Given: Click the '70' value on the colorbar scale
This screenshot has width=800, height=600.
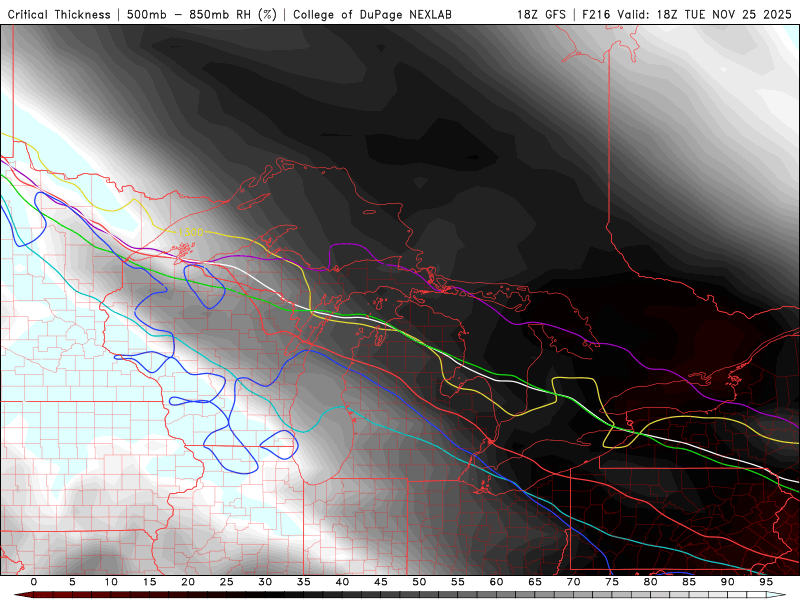Looking at the screenshot, I should tap(573, 582).
